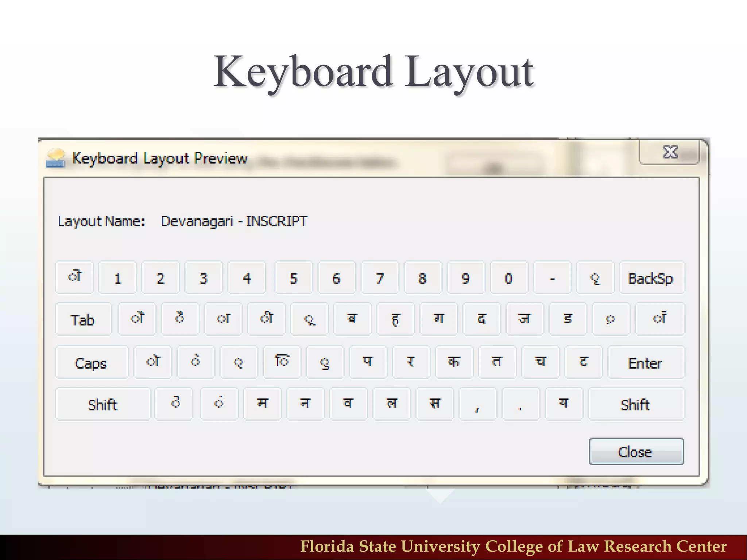Click the Shift key beside the य key

(x=636, y=404)
